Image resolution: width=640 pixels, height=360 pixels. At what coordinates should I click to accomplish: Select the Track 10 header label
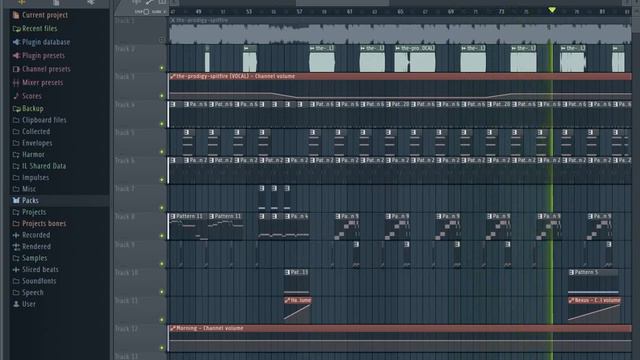point(127,273)
